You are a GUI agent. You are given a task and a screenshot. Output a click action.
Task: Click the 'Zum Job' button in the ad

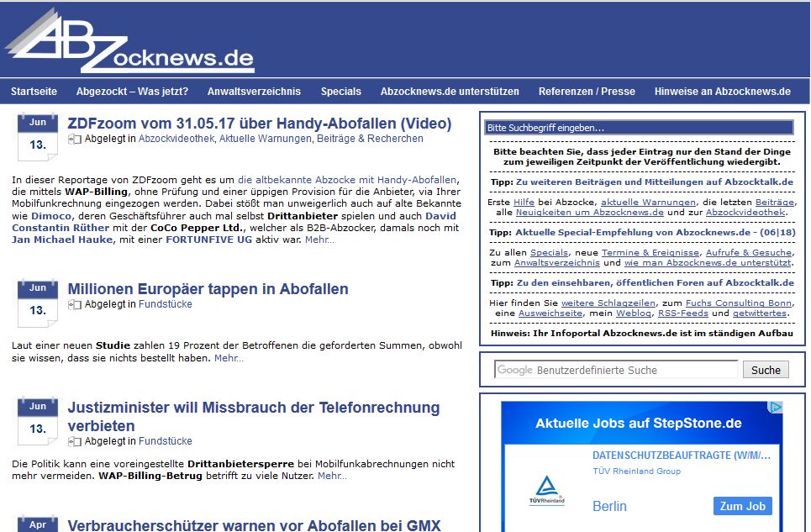pyautogui.click(x=743, y=506)
